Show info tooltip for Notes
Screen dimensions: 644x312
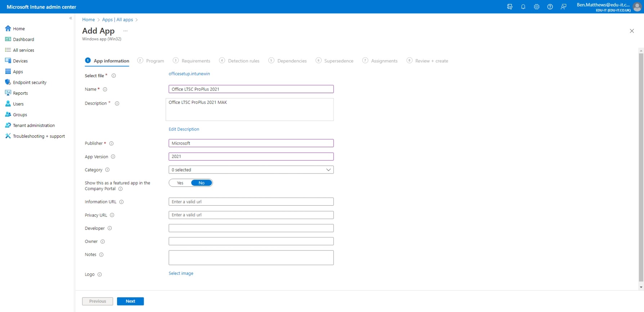point(101,255)
